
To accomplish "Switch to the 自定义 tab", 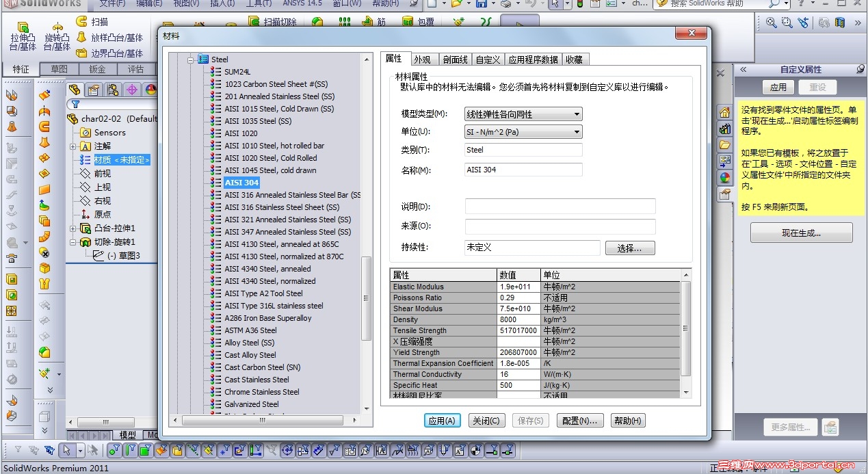I will 488,60.
